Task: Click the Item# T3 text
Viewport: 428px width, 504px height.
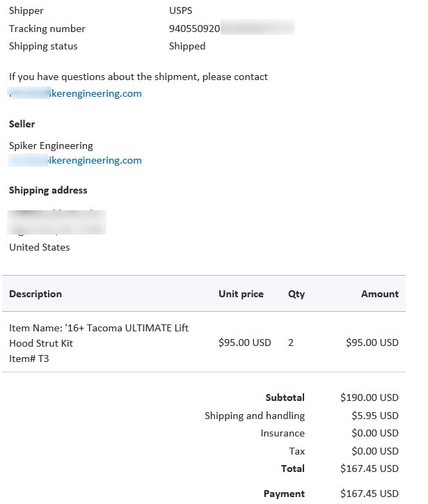Action: pos(29,359)
